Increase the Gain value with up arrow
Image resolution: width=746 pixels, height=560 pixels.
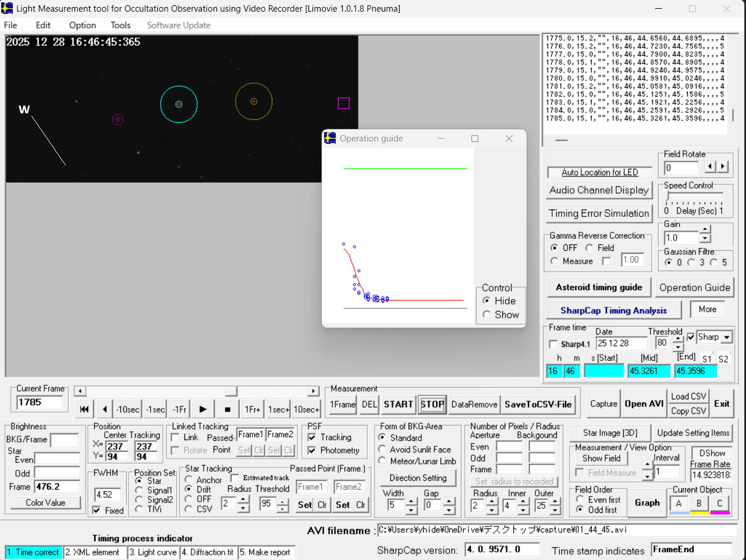[705, 230]
